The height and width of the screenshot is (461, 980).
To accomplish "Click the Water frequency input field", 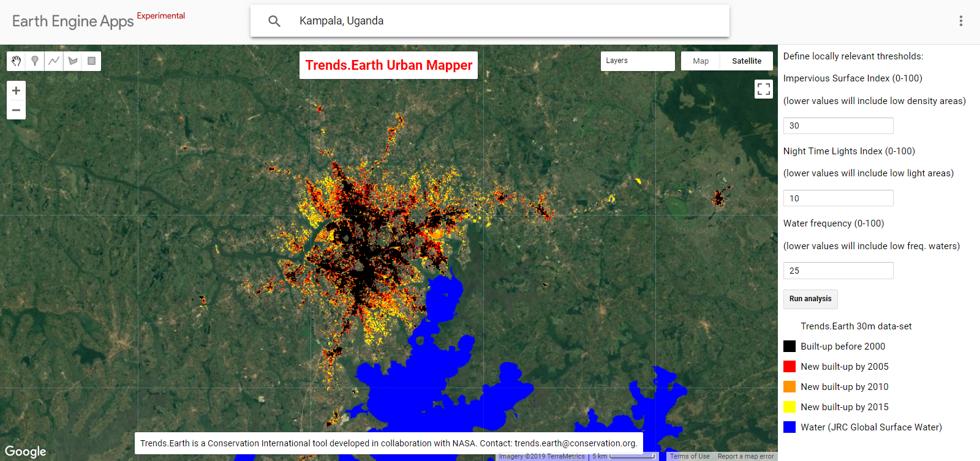I will pos(838,271).
